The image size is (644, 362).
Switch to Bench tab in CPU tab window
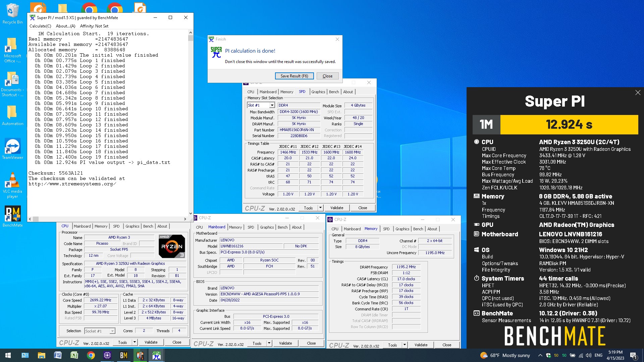click(x=148, y=226)
